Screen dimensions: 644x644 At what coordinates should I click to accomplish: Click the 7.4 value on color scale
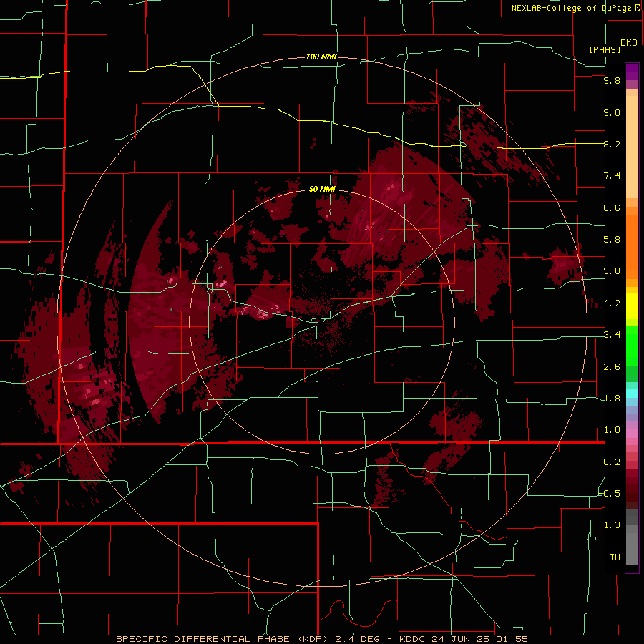pos(612,176)
